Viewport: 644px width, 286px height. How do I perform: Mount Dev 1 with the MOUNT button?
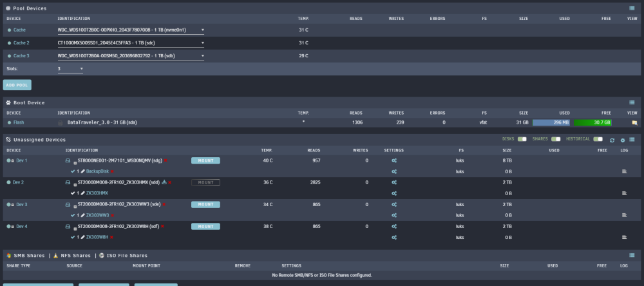[205, 160]
